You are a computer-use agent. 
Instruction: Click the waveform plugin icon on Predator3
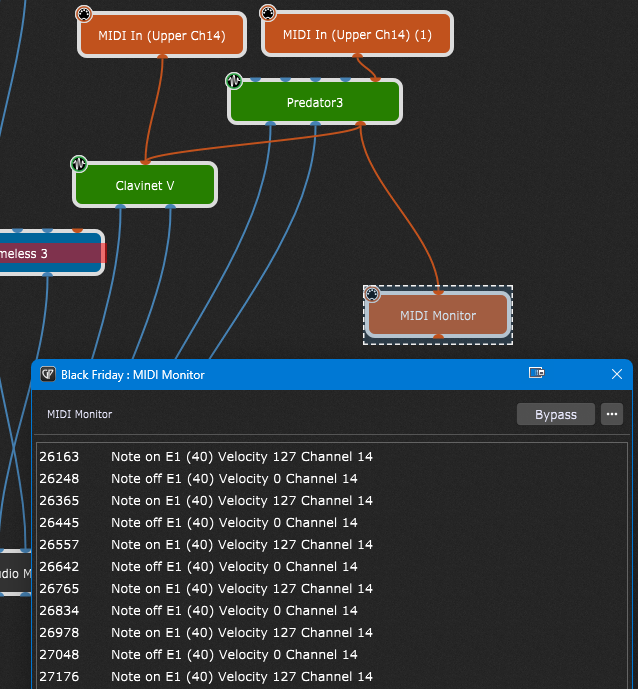coord(234,80)
